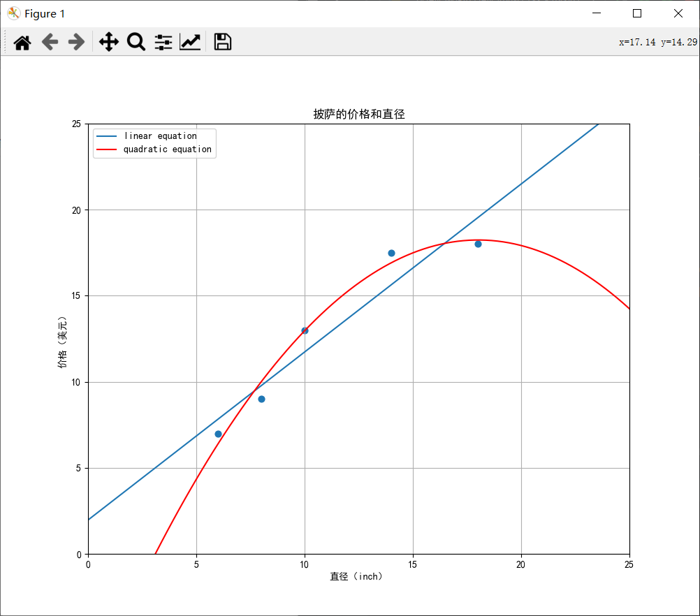Open Configure subplots sliders icon

pyautogui.click(x=163, y=43)
